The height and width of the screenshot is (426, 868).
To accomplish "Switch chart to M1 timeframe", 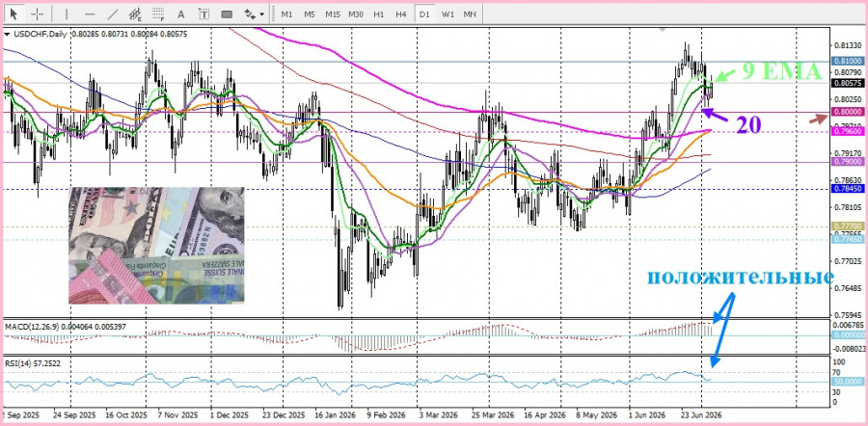I will [286, 14].
